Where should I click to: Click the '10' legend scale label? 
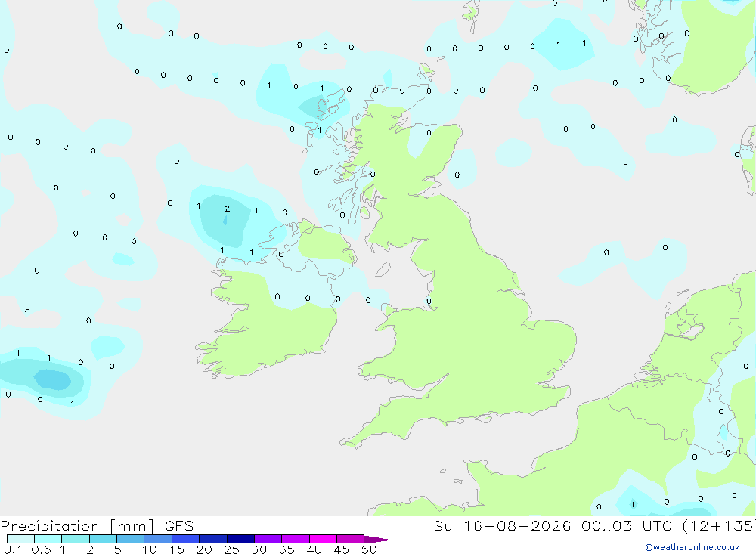click(150, 549)
